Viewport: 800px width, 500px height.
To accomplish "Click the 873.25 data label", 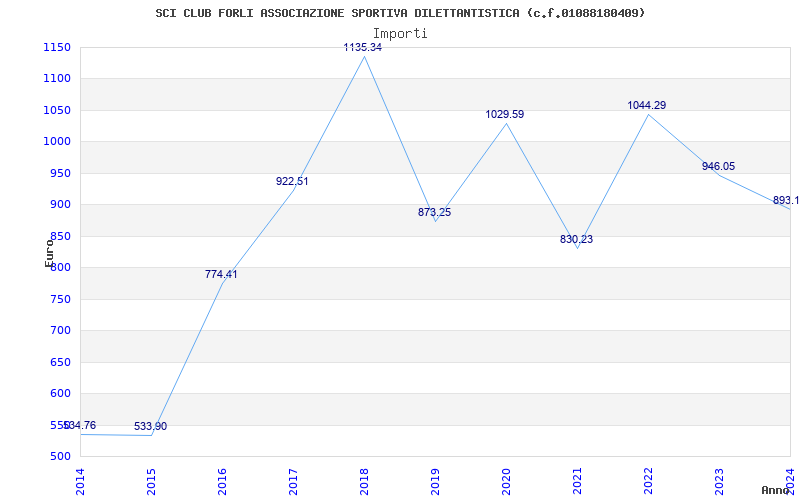I will (x=434, y=212).
